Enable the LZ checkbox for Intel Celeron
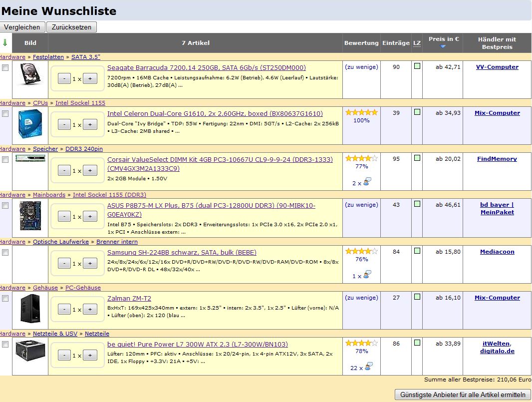 pyautogui.click(x=417, y=112)
